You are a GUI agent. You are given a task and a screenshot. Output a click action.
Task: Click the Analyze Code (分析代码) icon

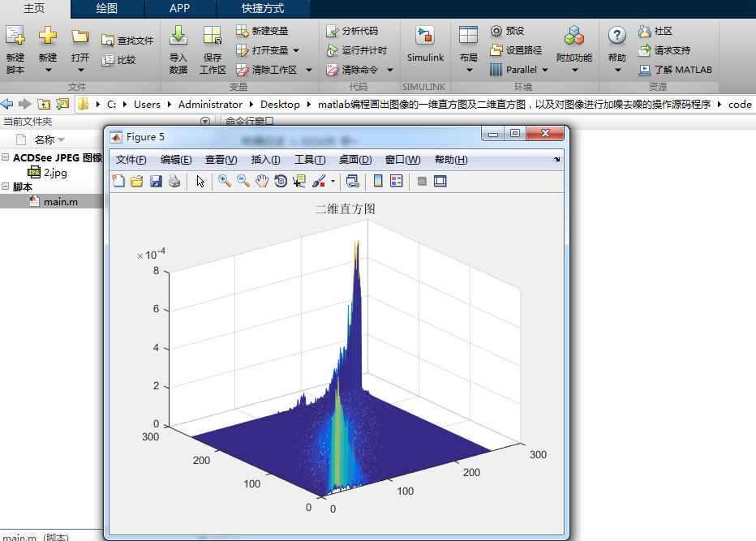coord(333,31)
